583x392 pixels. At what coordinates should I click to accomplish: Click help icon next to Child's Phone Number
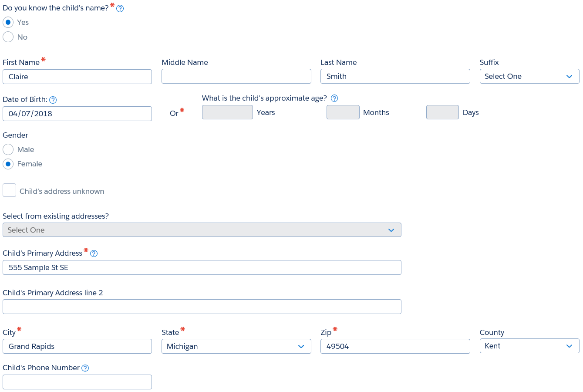tap(85, 368)
